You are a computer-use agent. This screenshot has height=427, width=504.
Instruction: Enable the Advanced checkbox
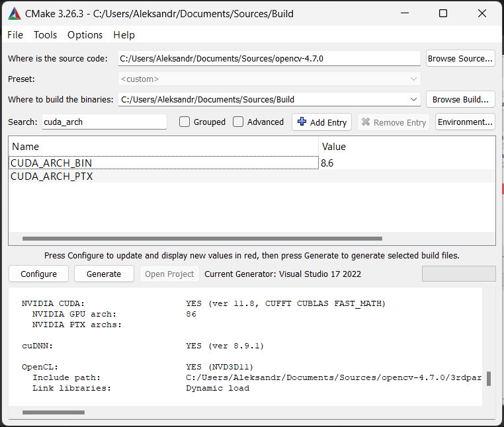coord(238,122)
